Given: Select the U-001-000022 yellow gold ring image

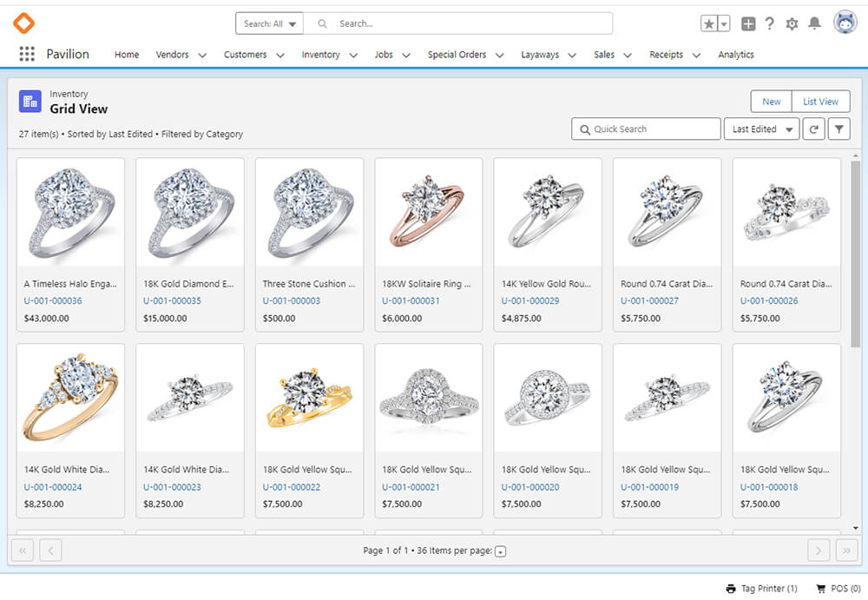Looking at the screenshot, I should [x=310, y=399].
